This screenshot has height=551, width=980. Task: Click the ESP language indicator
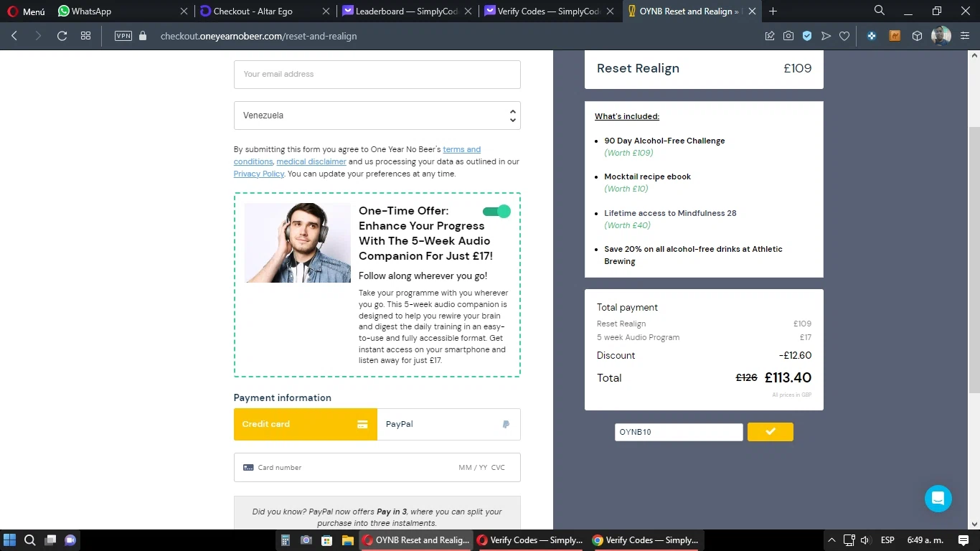tap(887, 540)
